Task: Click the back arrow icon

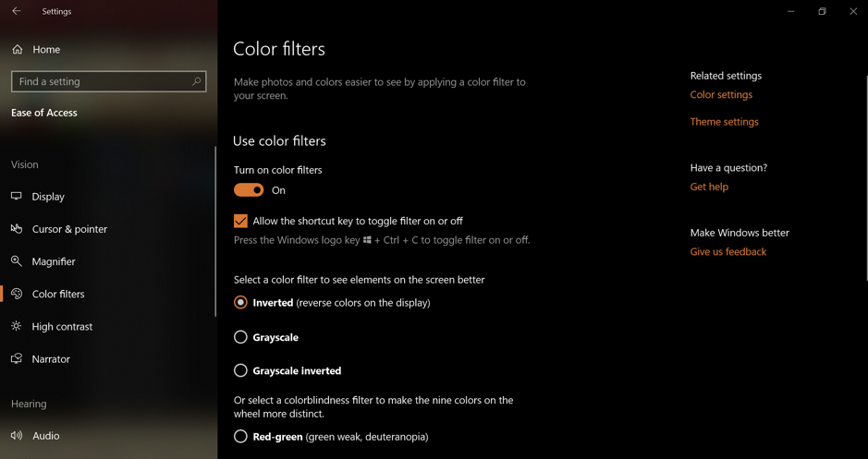Action: pos(16,11)
